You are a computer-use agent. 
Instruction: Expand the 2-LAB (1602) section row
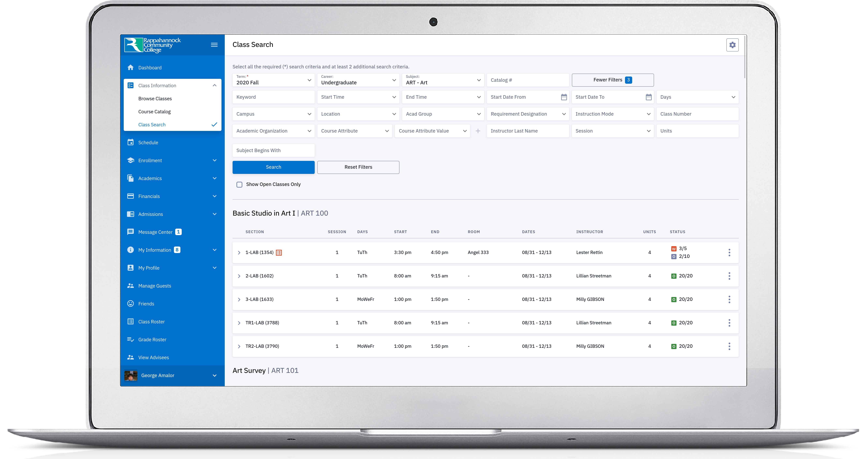pyautogui.click(x=239, y=276)
